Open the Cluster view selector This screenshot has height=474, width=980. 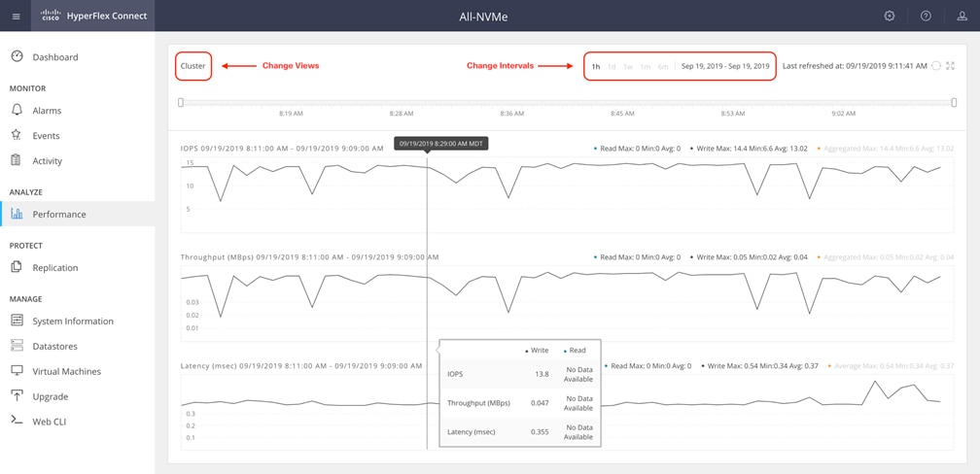tap(193, 66)
